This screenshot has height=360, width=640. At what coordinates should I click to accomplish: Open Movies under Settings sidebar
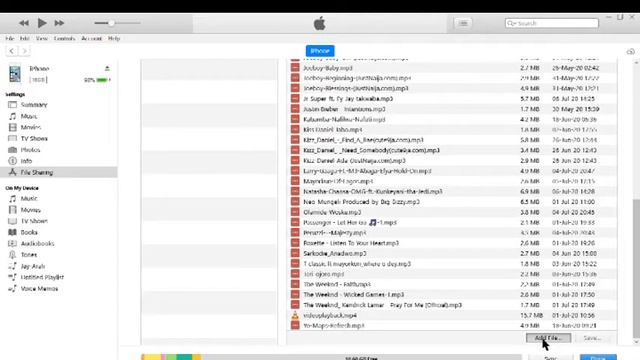(31, 127)
